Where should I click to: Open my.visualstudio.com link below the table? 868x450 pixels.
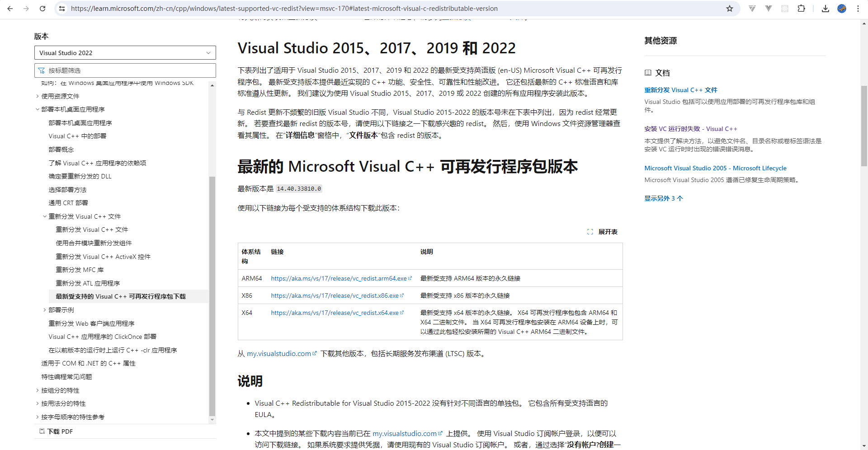point(282,354)
